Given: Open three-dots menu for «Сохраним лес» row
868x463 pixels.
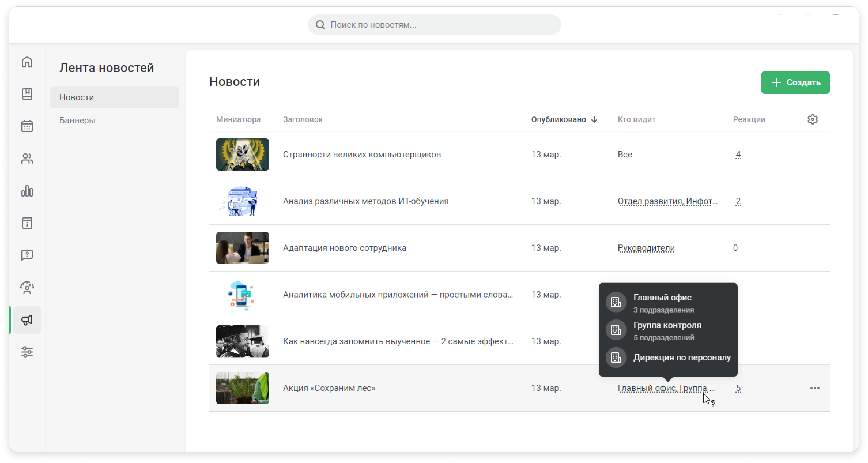Looking at the screenshot, I should point(815,388).
